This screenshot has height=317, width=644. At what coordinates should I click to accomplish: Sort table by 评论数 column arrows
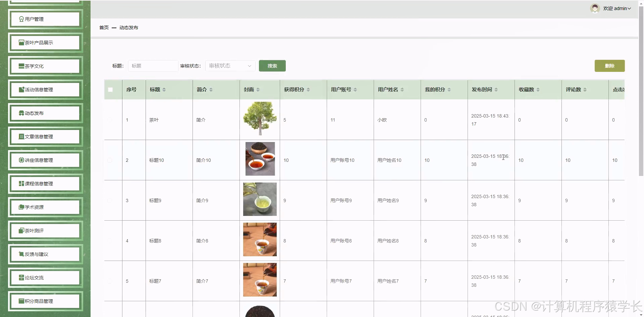click(x=585, y=90)
